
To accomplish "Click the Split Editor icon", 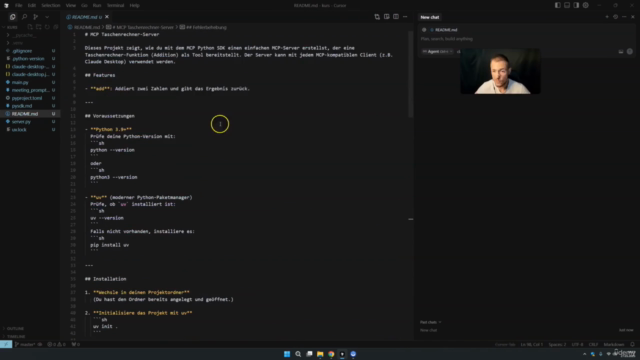I will (x=396, y=17).
